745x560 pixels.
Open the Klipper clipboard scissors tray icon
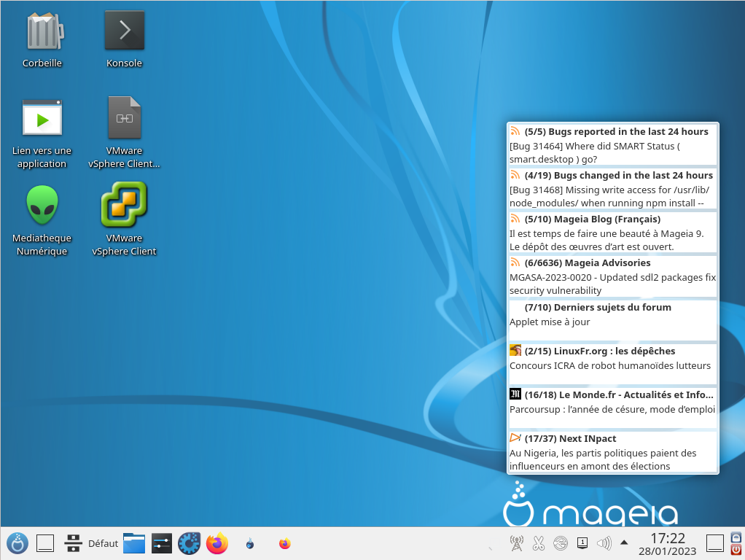[538, 543]
